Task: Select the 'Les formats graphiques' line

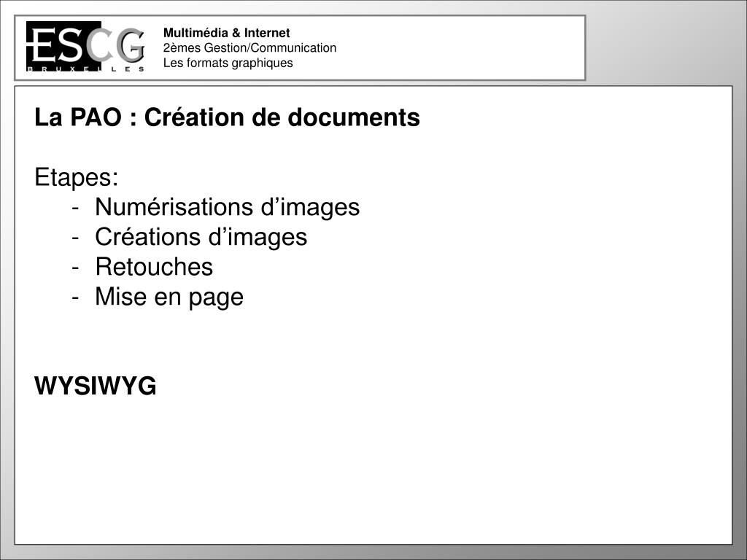Action: tap(228, 63)
